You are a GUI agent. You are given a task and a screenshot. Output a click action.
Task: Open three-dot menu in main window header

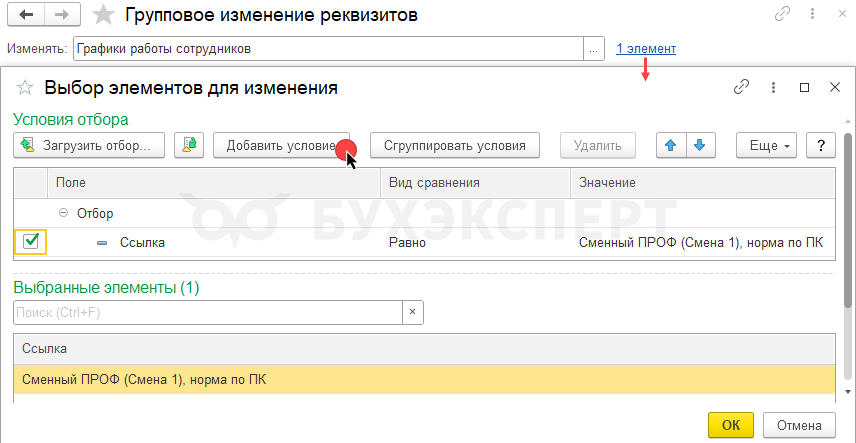[x=813, y=14]
